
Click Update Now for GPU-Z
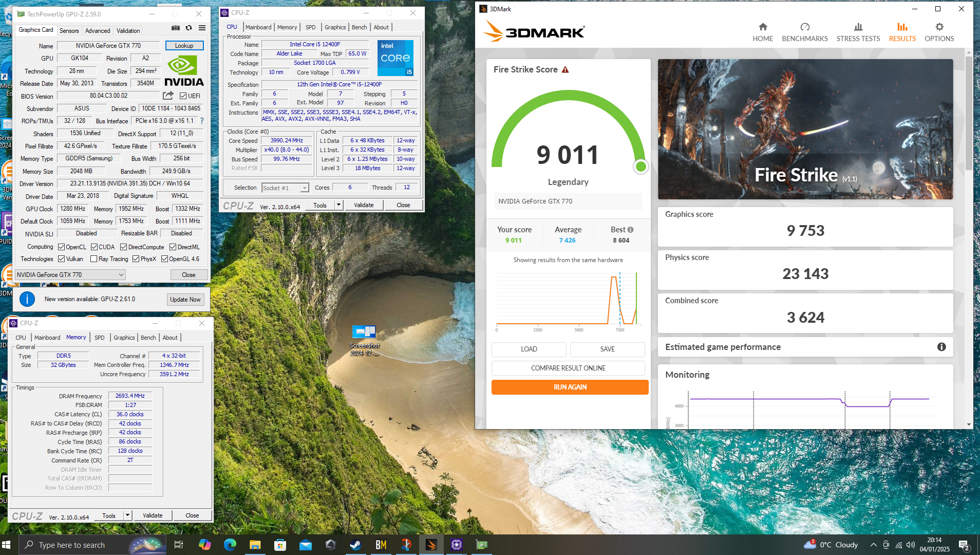point(185,300)
